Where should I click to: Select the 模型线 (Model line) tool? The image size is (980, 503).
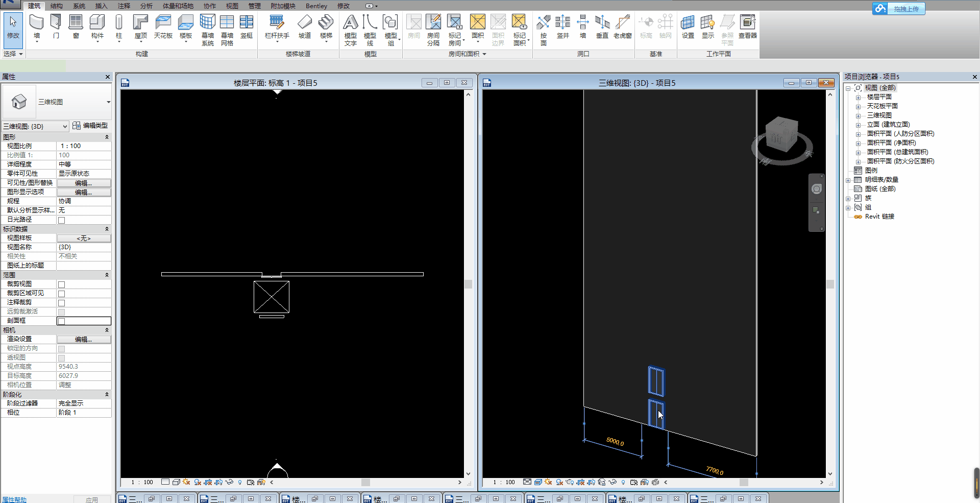click(370, 30)
